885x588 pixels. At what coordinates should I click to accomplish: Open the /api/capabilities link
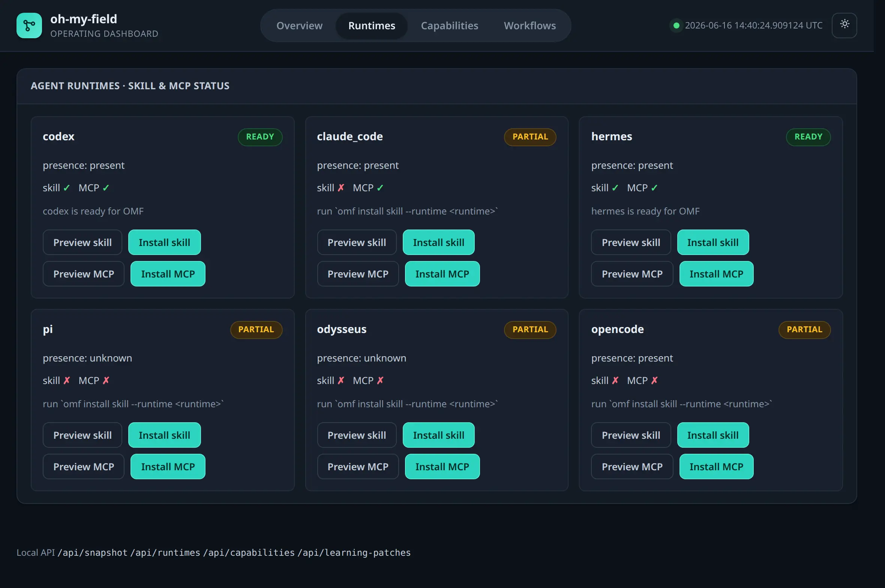click(249, 552)
